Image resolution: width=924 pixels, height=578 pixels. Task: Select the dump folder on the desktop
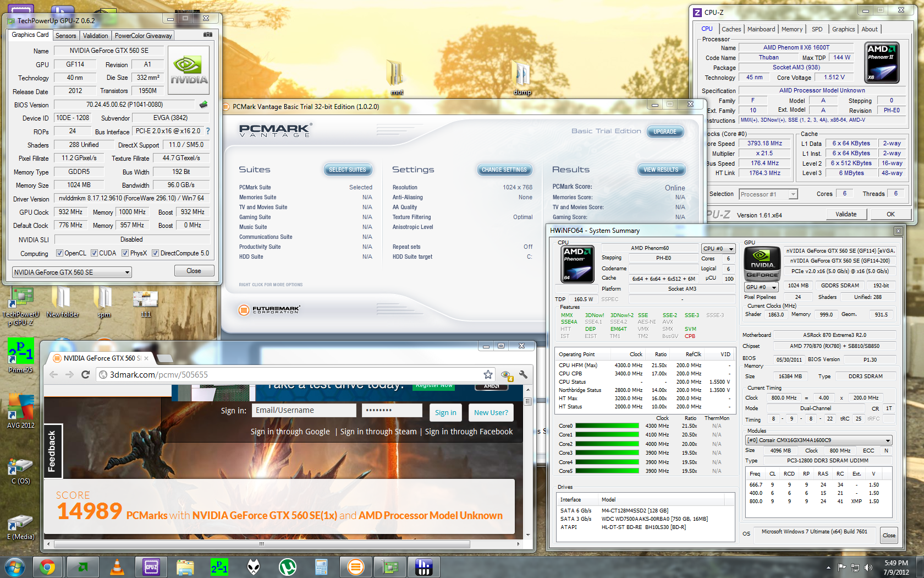pyautogui.click(x=522, y=78)
